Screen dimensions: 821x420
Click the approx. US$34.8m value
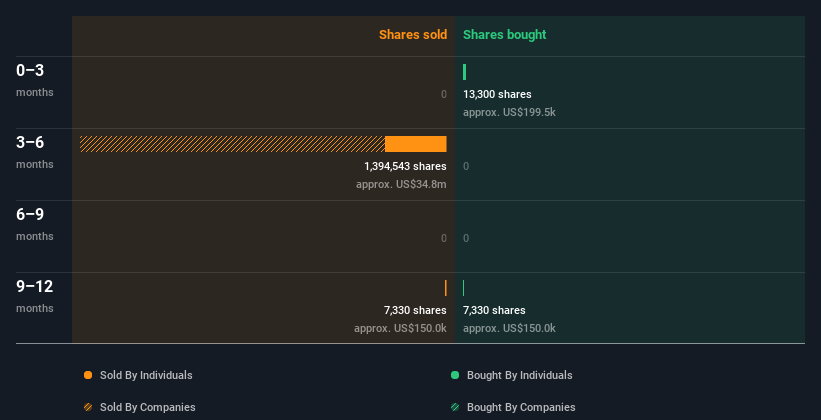(x=401, y=184)
